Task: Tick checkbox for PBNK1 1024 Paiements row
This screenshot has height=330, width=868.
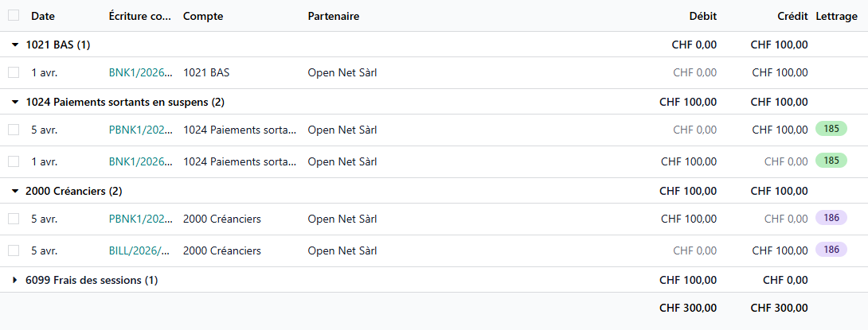Action: click(14, 130)
